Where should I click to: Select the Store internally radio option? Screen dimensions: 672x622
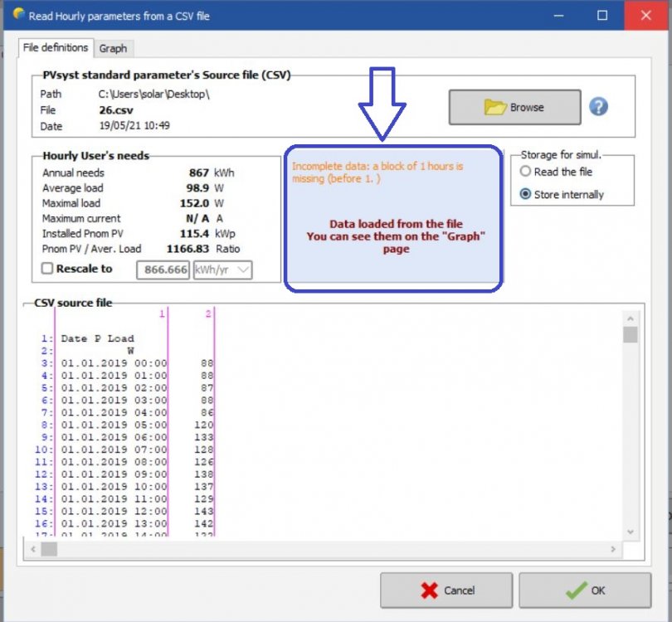(524, 195)
